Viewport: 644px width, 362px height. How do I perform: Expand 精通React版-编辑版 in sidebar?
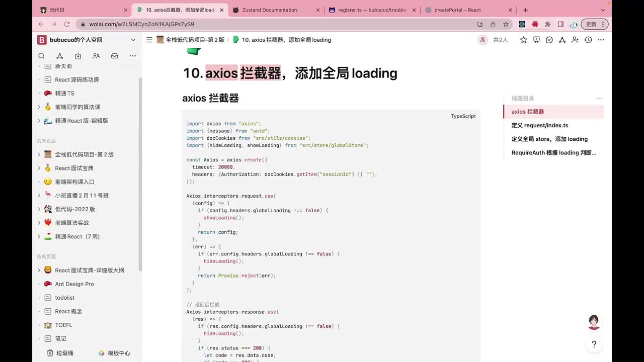pyautogui.click(x=39, y=121)
